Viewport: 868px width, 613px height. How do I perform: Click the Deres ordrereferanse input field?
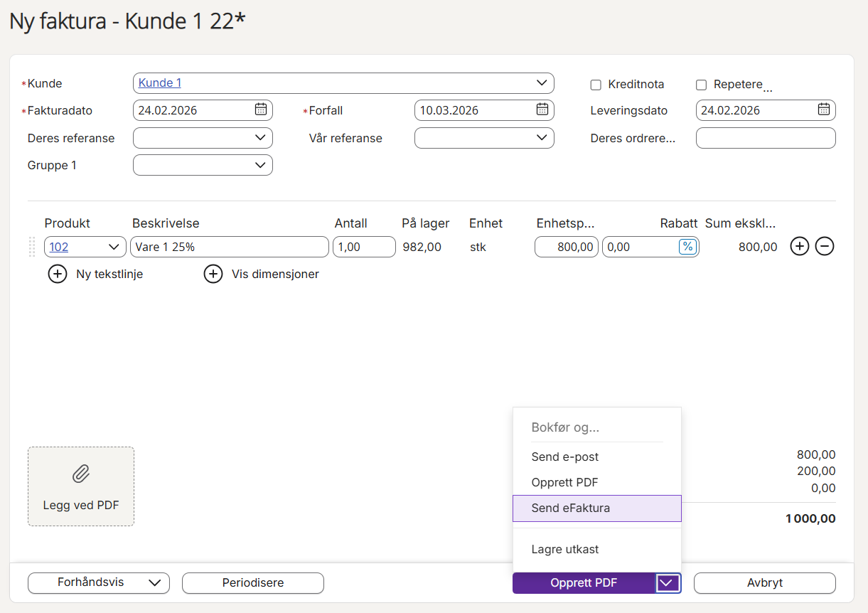point(766,138)
